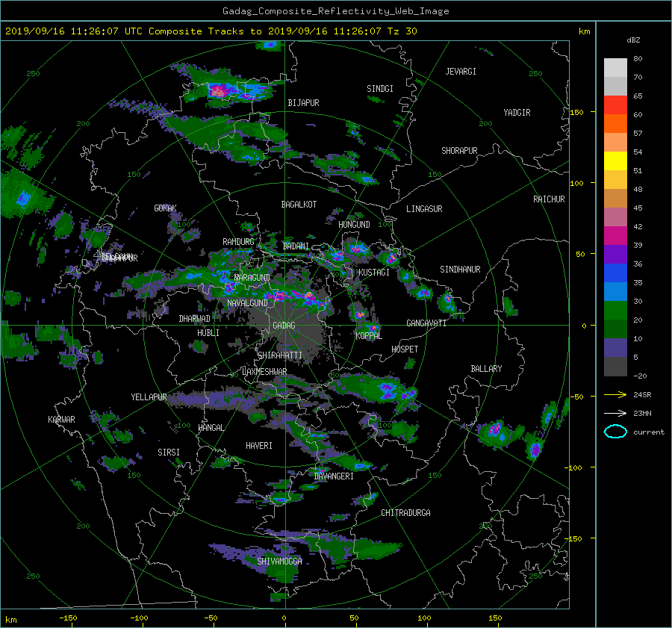The width and height of the screenshot is (672, 628).
Task: Click the 5 dBZ dark gray swatch
Action: coord(615,367)
